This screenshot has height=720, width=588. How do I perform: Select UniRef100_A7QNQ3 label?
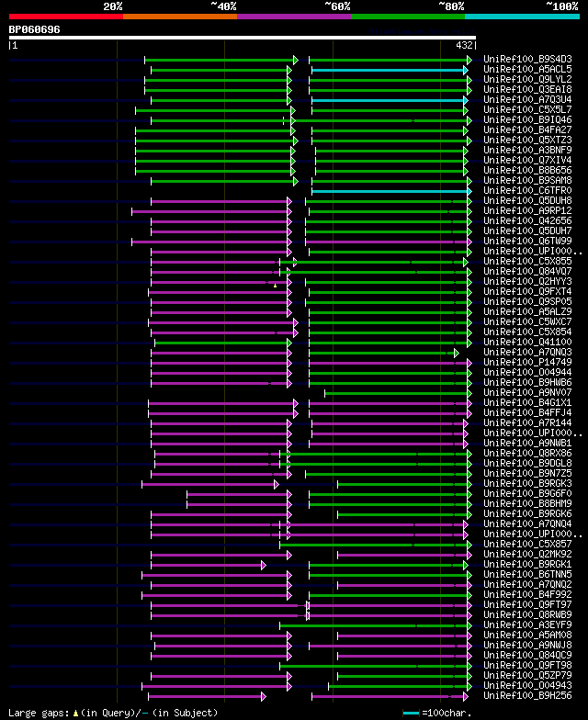(x=527, y=353)
